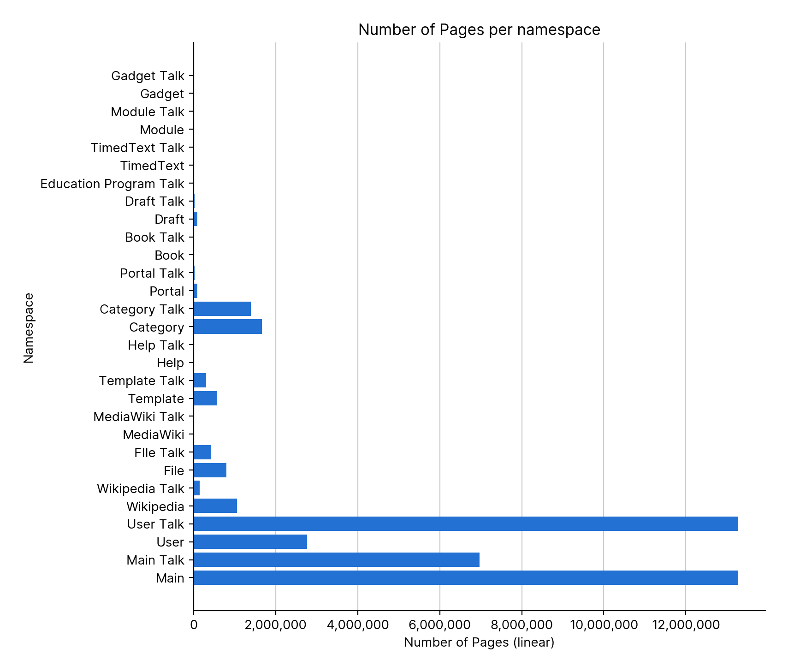
Task: Click the 'TimedText' label
Action: point(152,166)
